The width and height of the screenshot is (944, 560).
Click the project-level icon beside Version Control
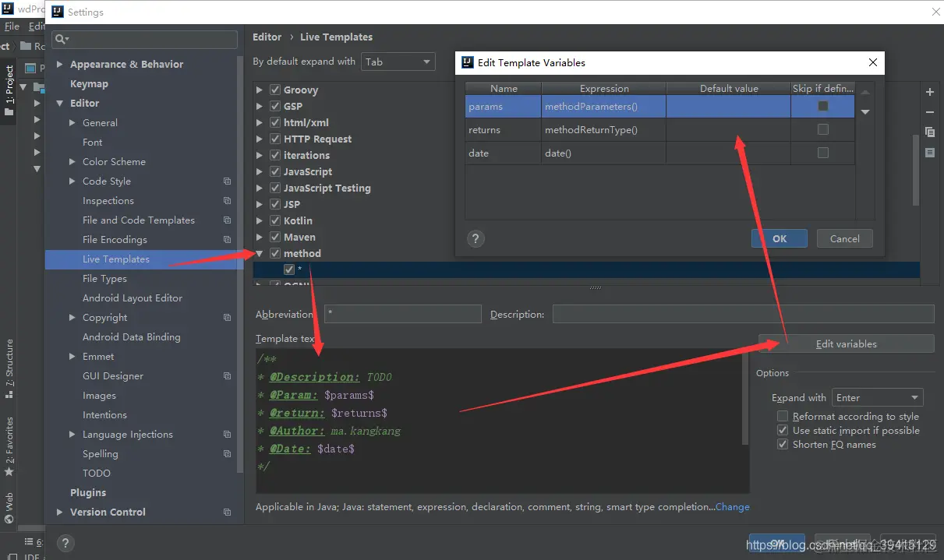pos(227,512)
